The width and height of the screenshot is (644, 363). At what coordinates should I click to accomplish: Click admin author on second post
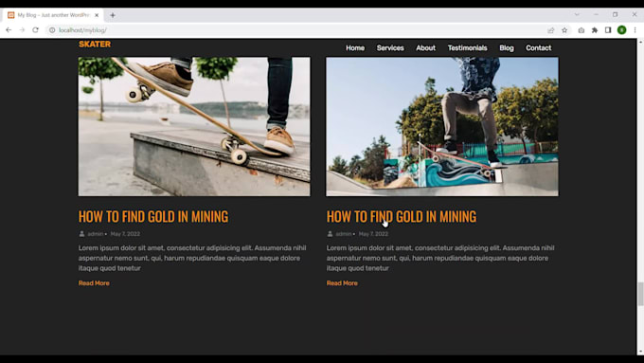coord(344,234)
